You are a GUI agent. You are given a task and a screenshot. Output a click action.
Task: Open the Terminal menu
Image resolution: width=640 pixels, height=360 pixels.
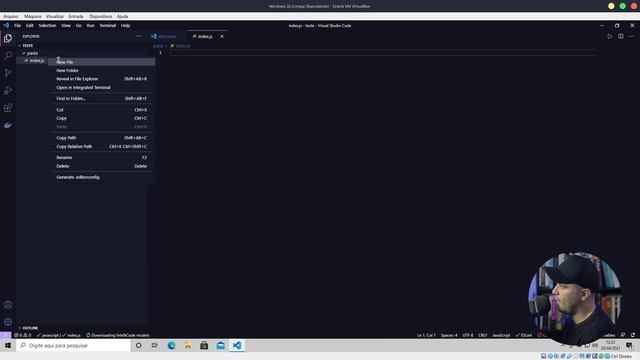[108, 25]
